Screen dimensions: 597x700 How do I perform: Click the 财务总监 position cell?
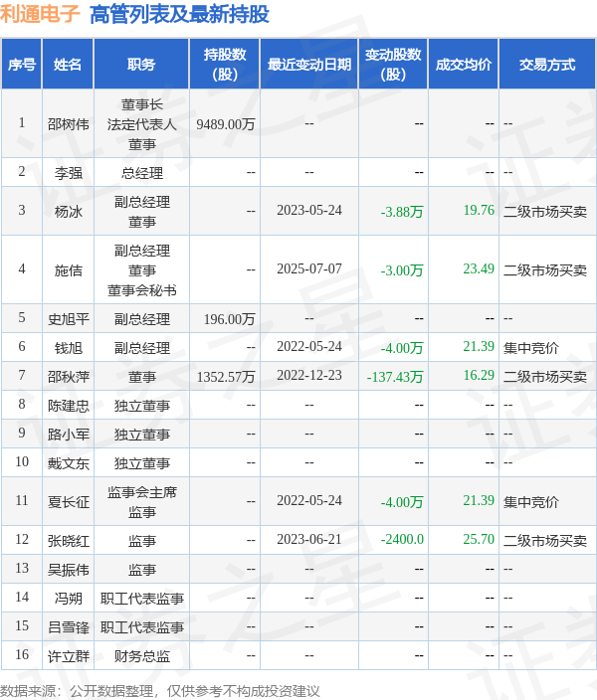click(x=142, y=656)
